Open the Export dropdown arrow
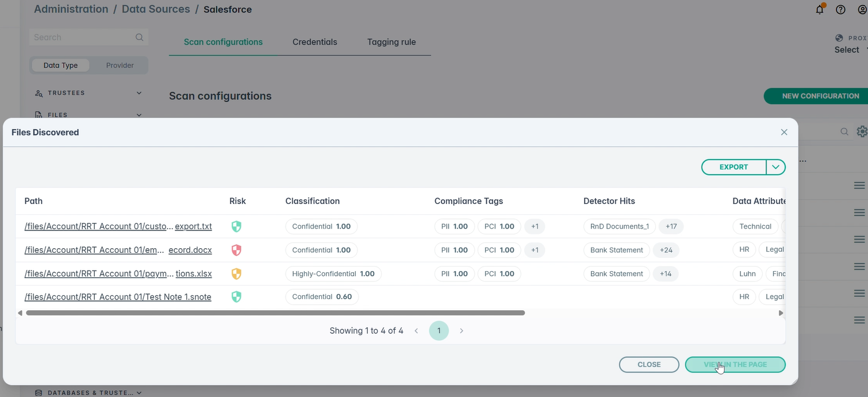868x397 pixels. (776, 167)
